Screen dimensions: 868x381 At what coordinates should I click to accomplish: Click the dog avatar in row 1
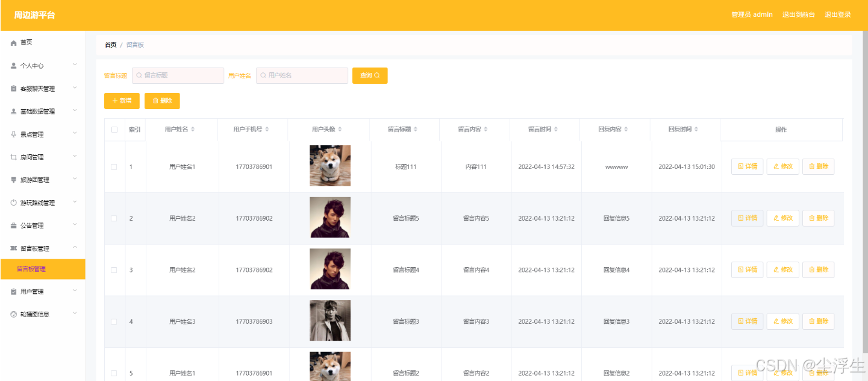pos(330,166)
